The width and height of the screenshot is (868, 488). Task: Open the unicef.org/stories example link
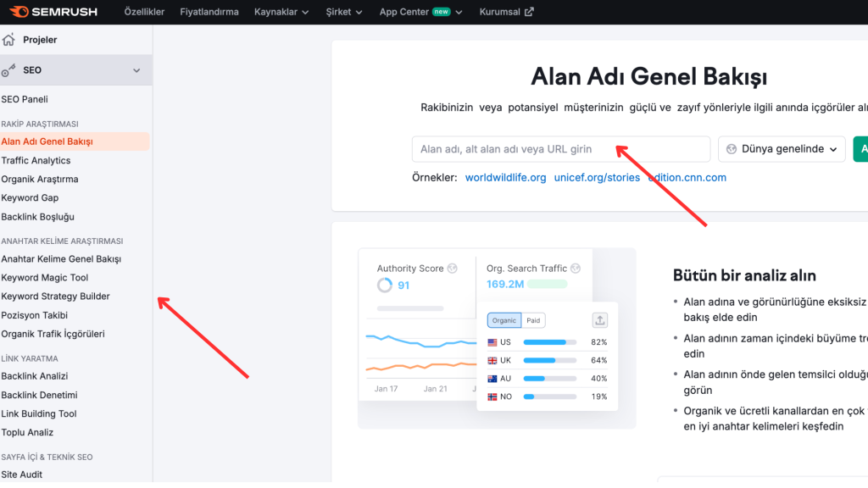click(x=597, y=178)
